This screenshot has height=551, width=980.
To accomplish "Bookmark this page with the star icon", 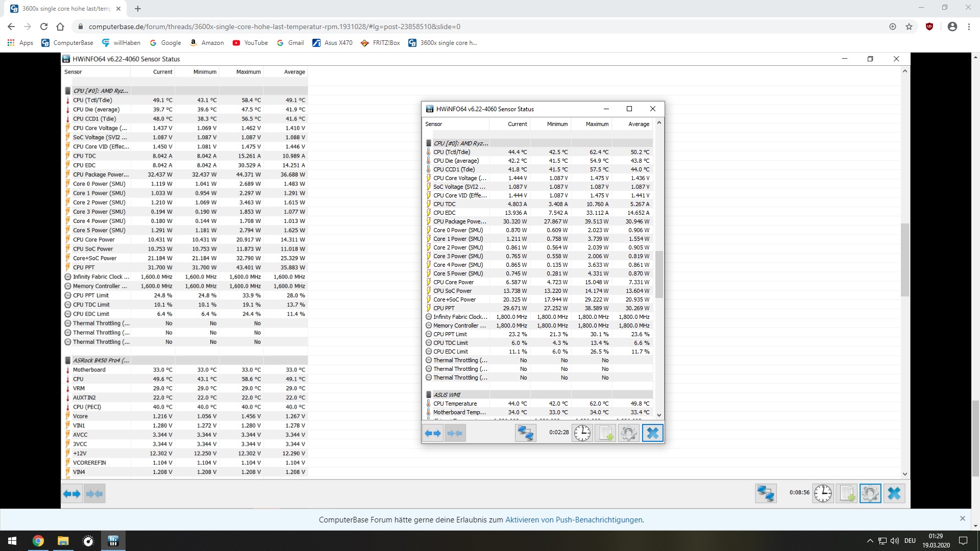I will (909, 27).
